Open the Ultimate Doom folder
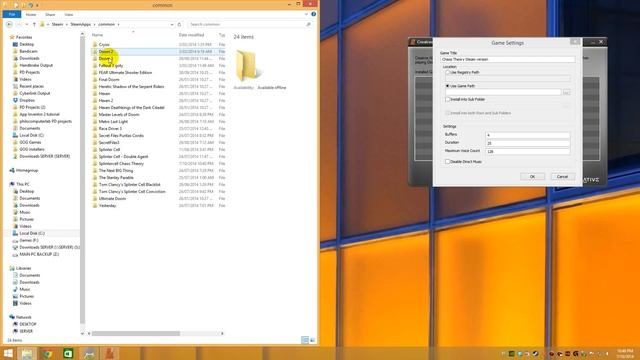This screenshot has height=360, width=640. tap(112, 199)
